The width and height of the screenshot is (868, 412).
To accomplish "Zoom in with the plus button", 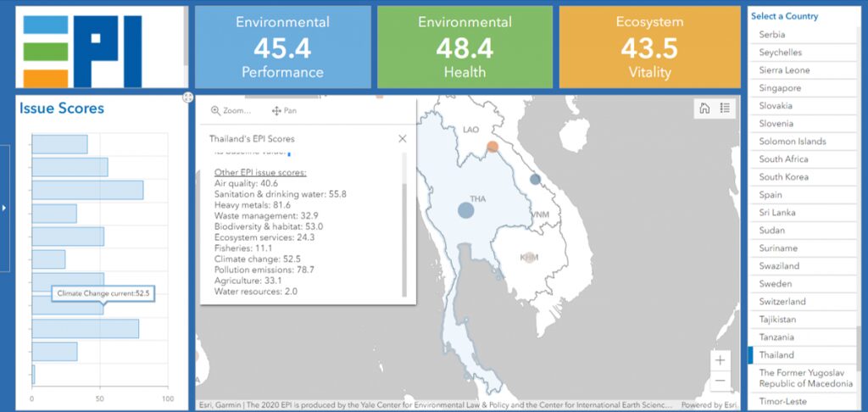I will (720, 360).
